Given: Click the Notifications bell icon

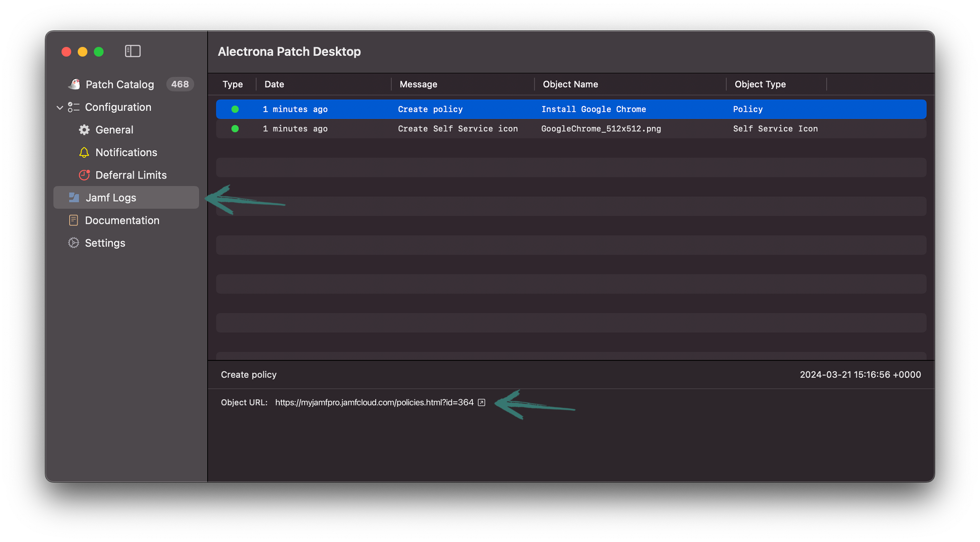Looking at the screenshot, I should point(84,152).
